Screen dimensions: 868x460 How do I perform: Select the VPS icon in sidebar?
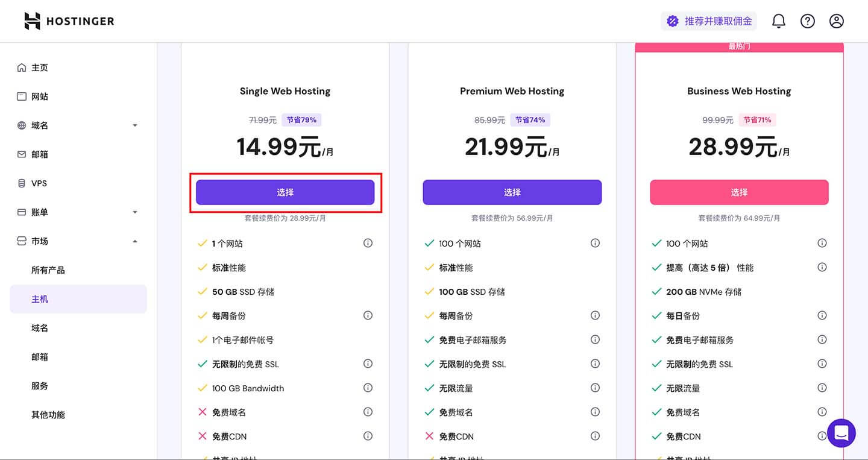click(x=23, y=183)
